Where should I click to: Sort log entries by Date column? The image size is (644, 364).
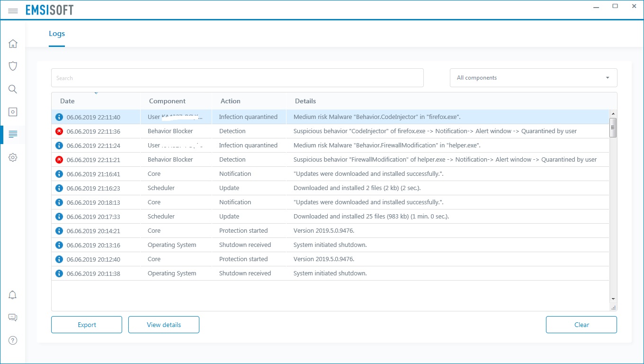pos(67,101)
